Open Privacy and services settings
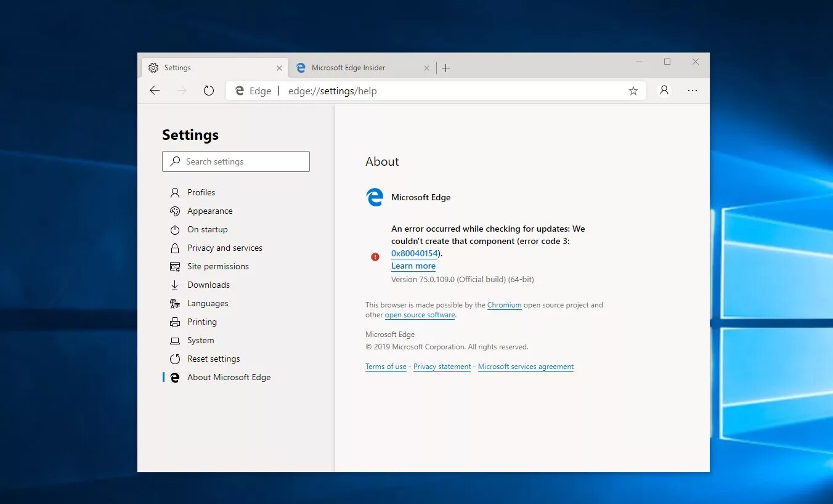Viewport: 833px width, 504px height. click(224, 248)
